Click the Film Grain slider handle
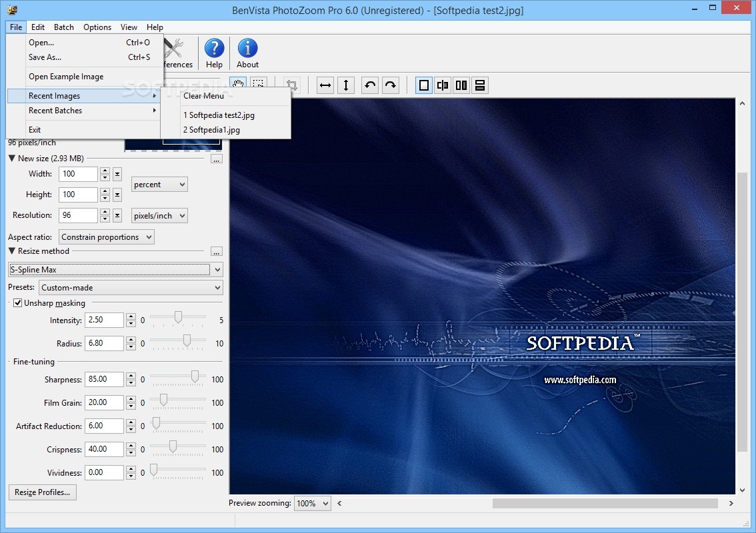Viewport: 756px width, 533px height. (x=163, y=400)
